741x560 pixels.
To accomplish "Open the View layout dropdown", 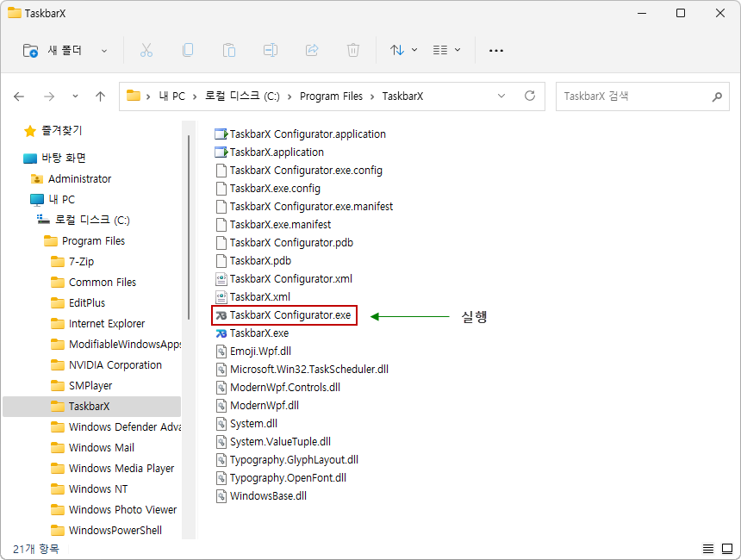I will (x=446, y=50).
